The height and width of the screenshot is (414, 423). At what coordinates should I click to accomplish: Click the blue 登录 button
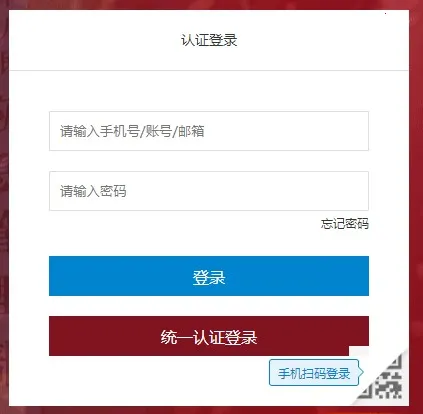tap(209, 276)
